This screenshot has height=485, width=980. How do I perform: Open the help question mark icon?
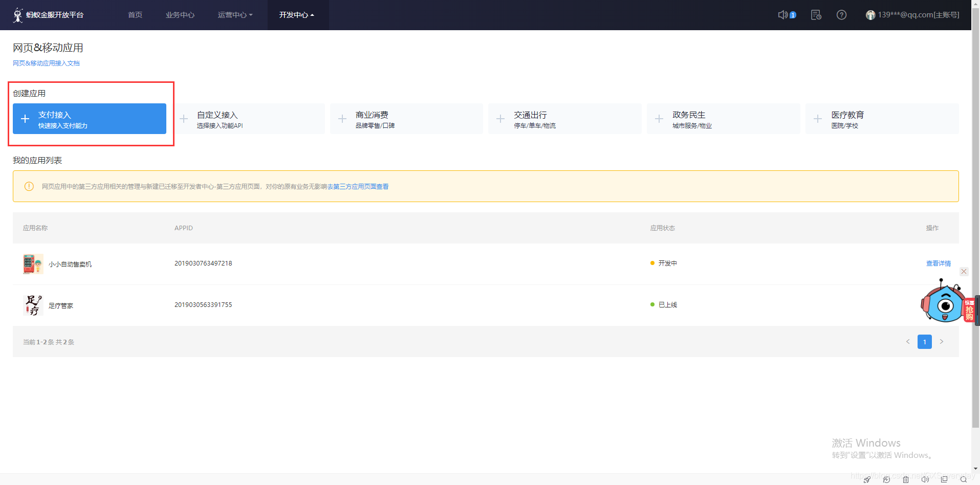(841, 15)
